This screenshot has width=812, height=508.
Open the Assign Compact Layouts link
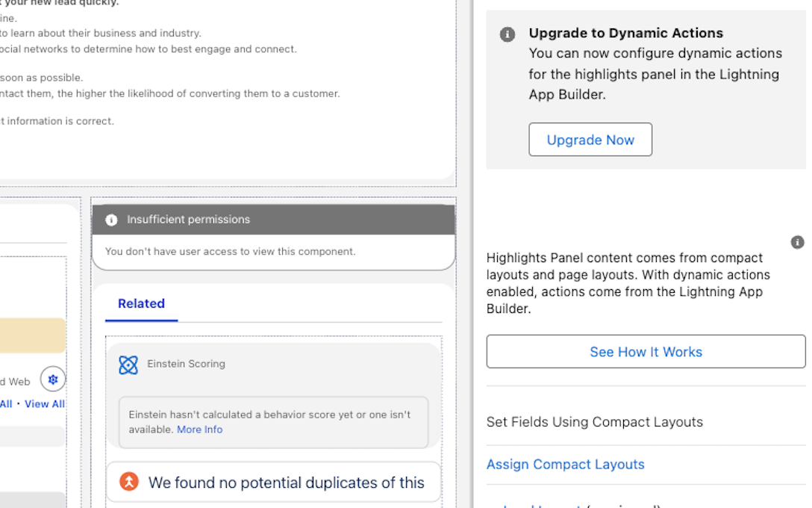pyautogui.click(x=566, y=464)
